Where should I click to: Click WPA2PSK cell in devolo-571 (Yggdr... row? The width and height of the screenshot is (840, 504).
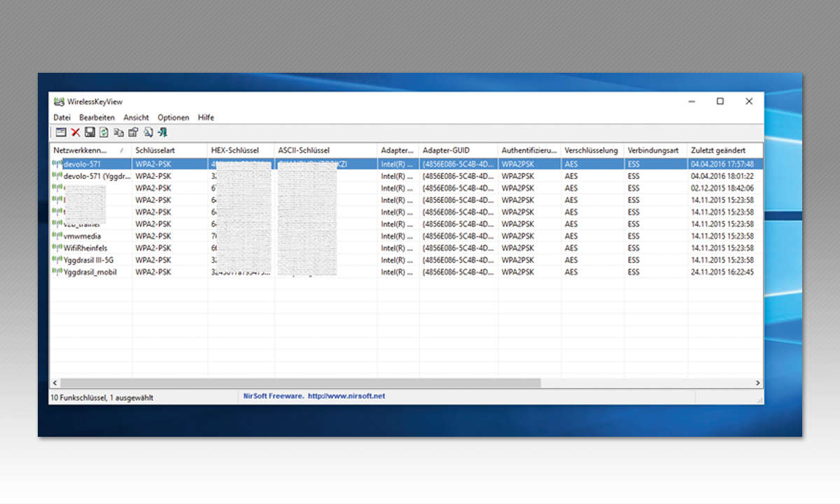click(x=518, y=176)
